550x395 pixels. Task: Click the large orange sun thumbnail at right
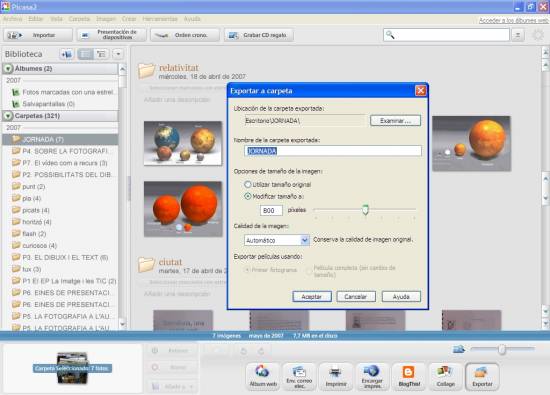471,143
